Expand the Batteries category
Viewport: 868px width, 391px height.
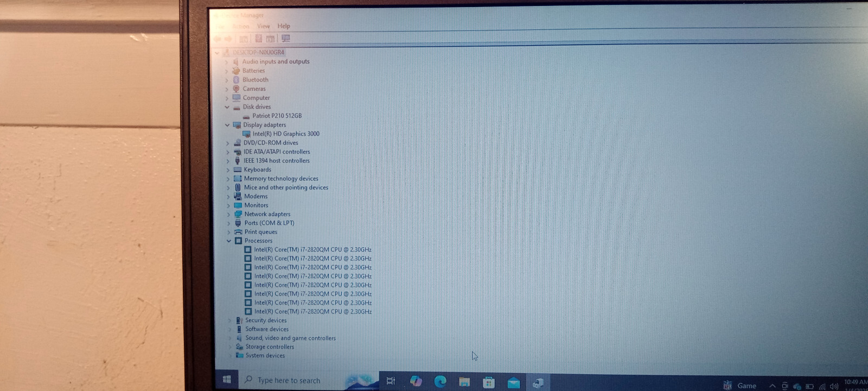pos(226,71)
